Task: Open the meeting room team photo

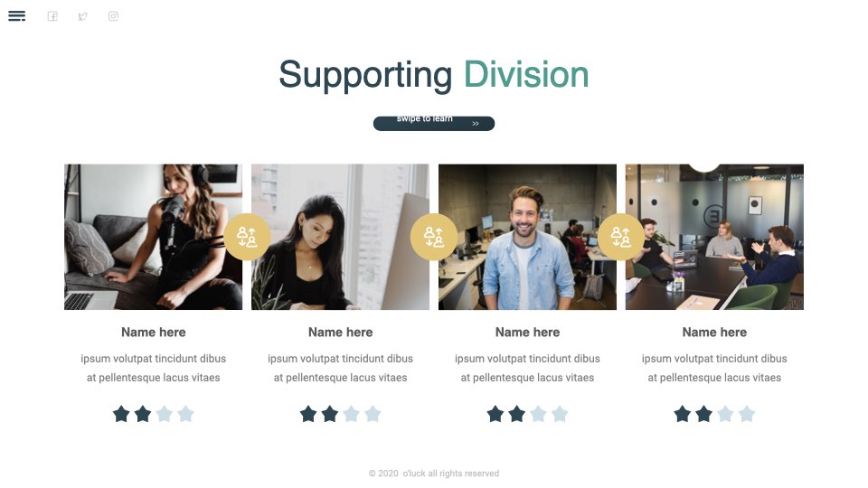Action: [714, 237]
